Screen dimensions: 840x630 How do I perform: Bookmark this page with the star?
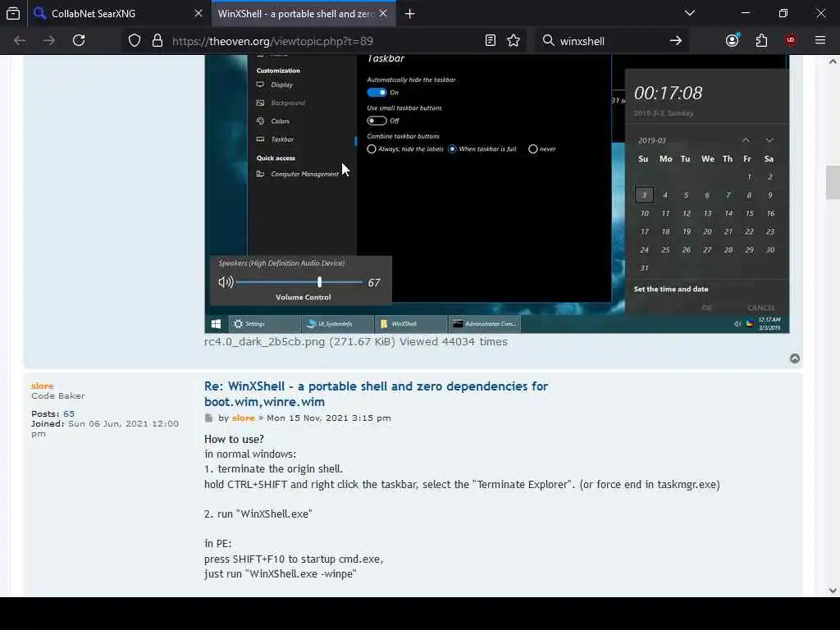click(514, 40)
